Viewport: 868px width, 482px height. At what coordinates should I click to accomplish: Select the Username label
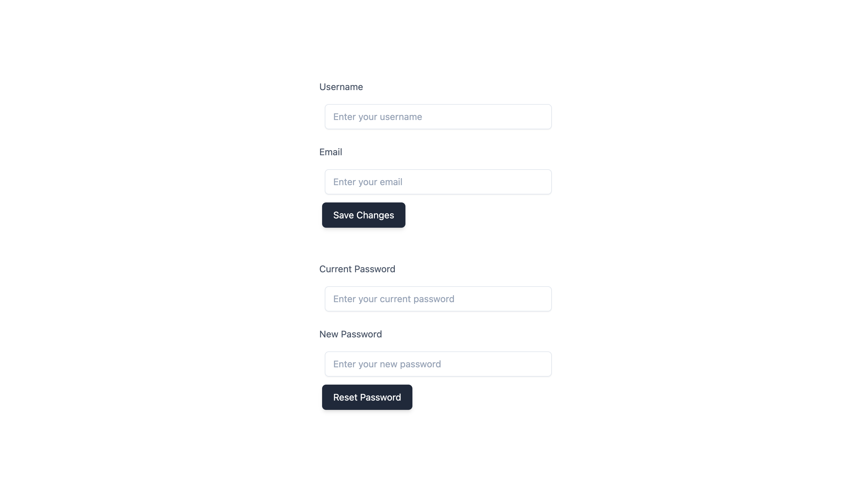click(341, 87)
